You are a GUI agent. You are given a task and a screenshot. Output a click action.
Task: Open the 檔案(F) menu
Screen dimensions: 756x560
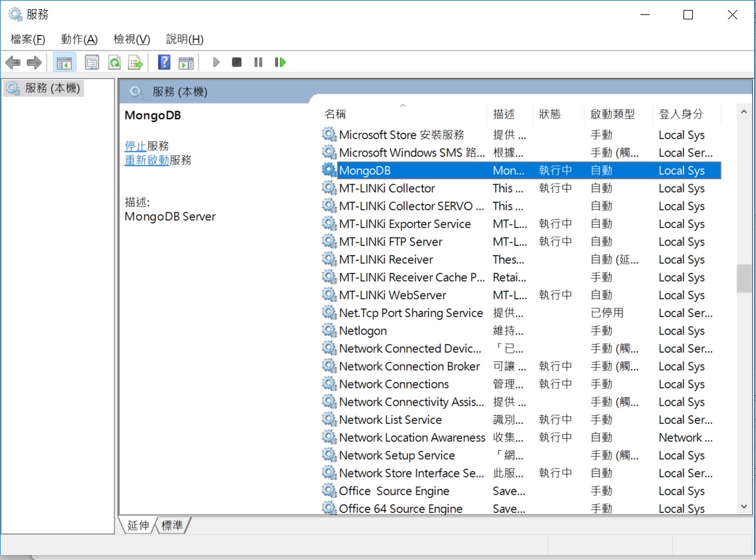coord(28,39)
